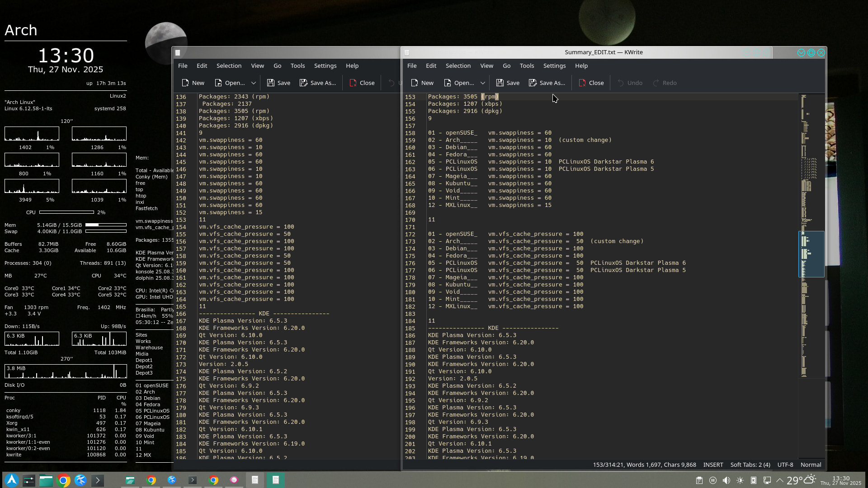Screen dimensions: 868x488
Task: Open the Tools menu in right window
Action: (527, 66)
